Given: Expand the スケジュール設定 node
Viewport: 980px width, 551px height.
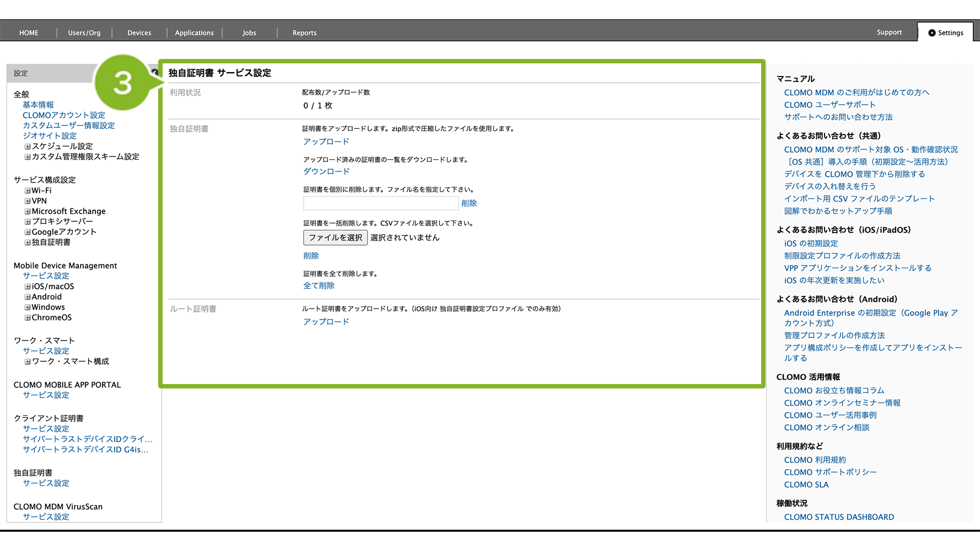Looking at the screenshot, I should tap(28, 147).
